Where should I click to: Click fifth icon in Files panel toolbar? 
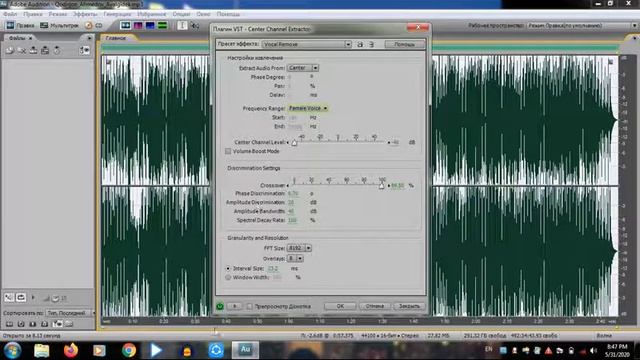pos(57,50)
